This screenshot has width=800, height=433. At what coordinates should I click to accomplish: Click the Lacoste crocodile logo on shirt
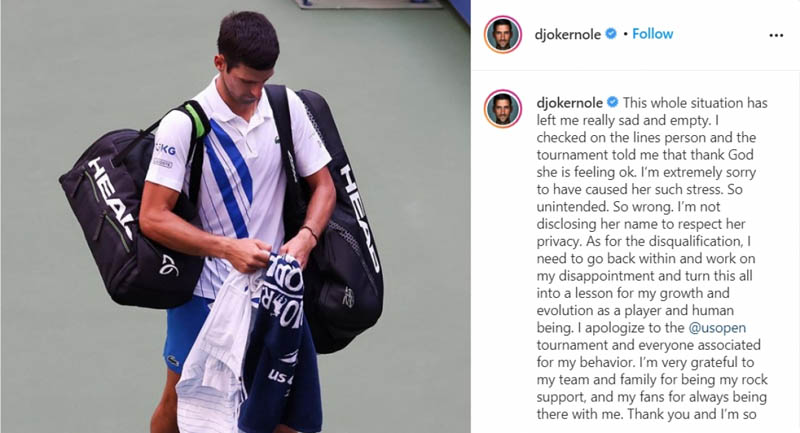click(277, 139)
